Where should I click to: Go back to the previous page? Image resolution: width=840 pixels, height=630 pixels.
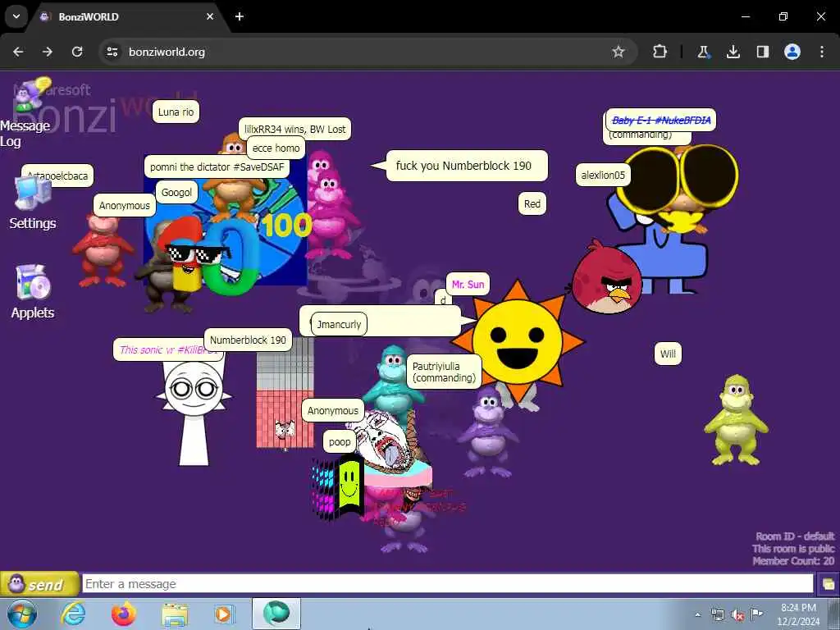point(18,52)
